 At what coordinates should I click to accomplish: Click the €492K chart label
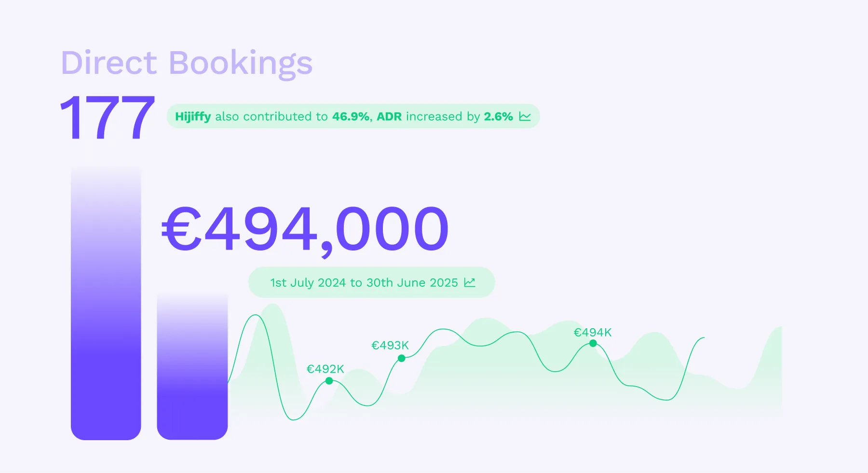pyautogui.click(x=325, y=369)
